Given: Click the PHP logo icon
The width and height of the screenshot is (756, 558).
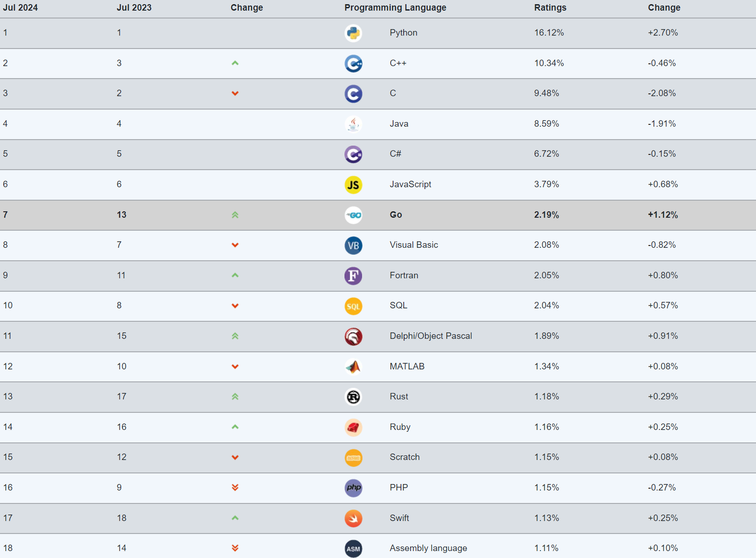Looking at the screenshot, I should tap(353, 488).
